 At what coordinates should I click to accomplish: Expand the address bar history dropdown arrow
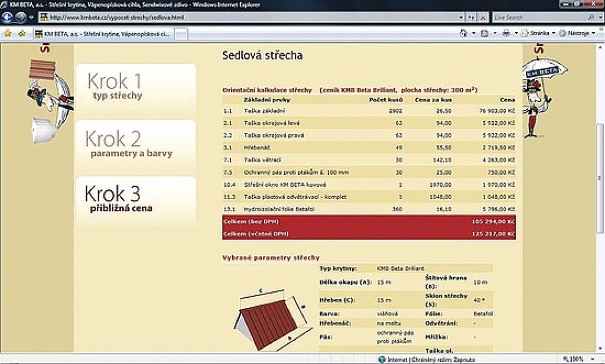pos(461,17)
